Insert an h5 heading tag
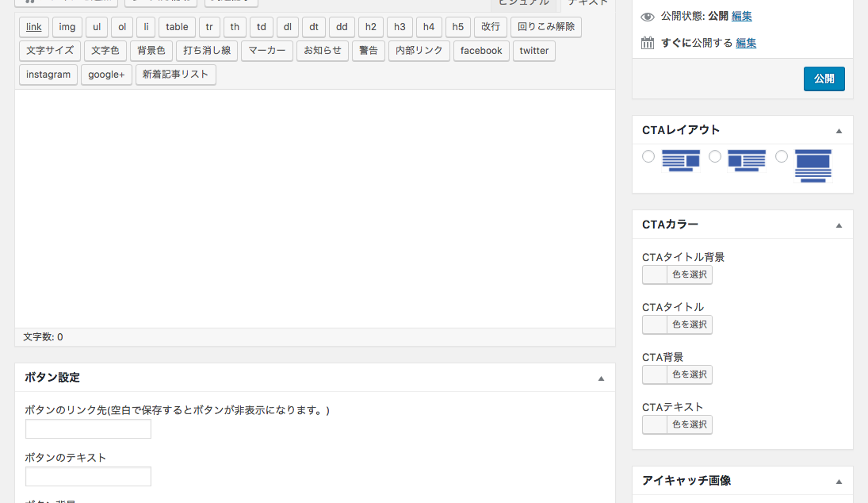The width and height of the screenshot is (868, 503). point(458,27)
